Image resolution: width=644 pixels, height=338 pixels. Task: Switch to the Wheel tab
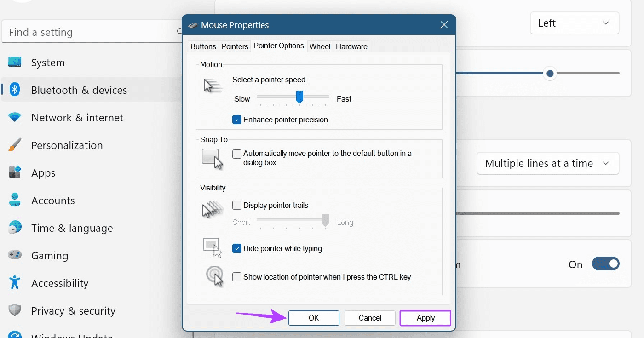click(320, 46)
